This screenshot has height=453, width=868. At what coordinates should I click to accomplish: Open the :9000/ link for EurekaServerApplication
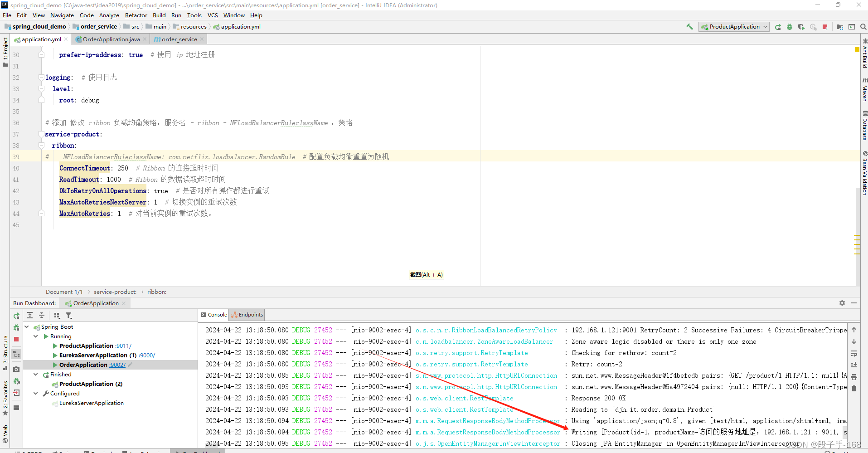coord(147,356)
